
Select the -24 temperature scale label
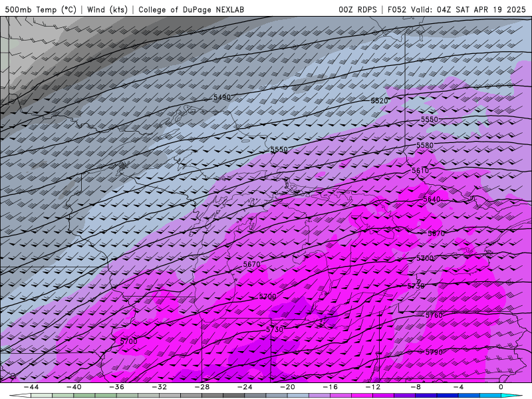click(x=245, y=387)
